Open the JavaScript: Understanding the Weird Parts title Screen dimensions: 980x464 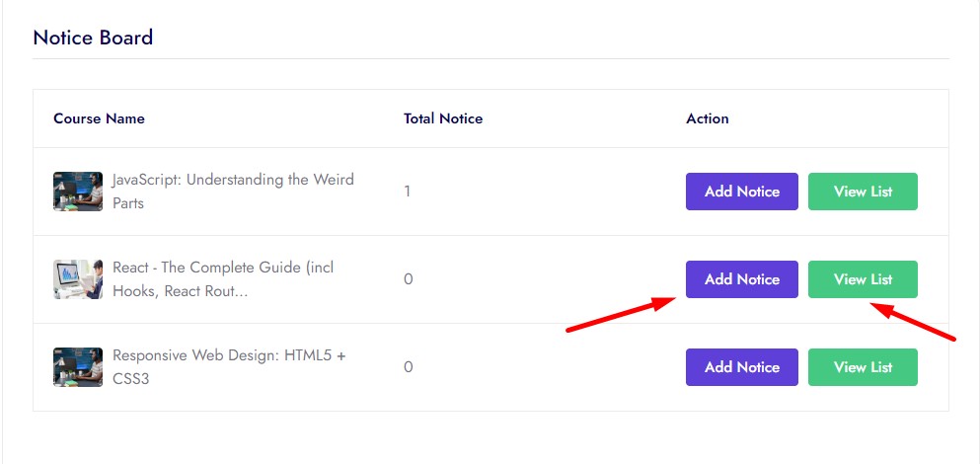tap(232, 192)
